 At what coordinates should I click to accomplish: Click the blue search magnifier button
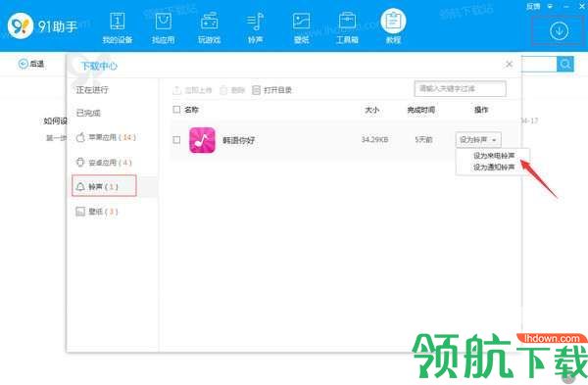point(565,64)
